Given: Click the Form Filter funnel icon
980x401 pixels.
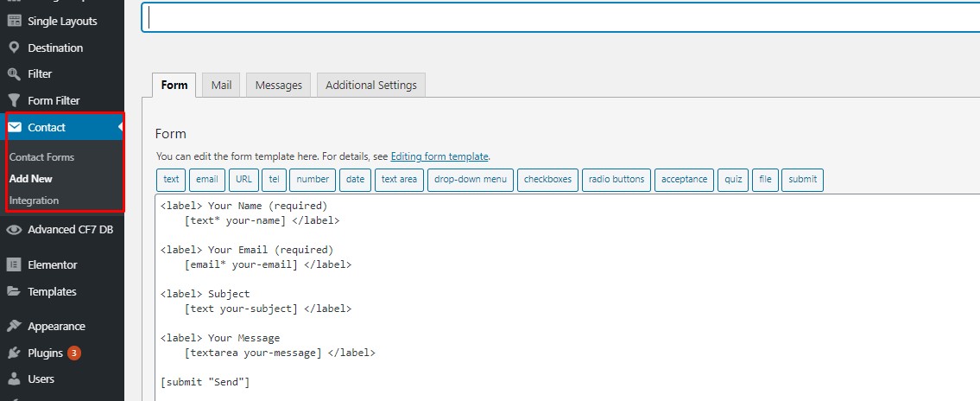Looking at the screenshot, I should 14,100.
